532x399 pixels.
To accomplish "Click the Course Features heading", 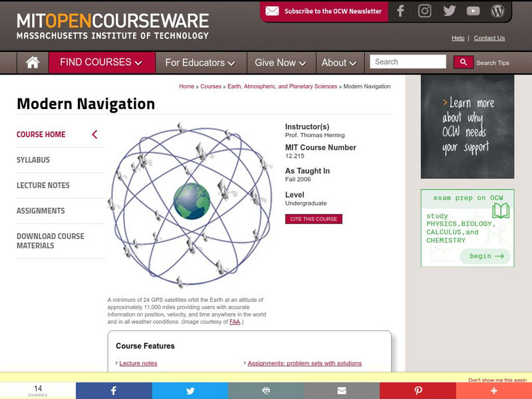I will (145, 346).
